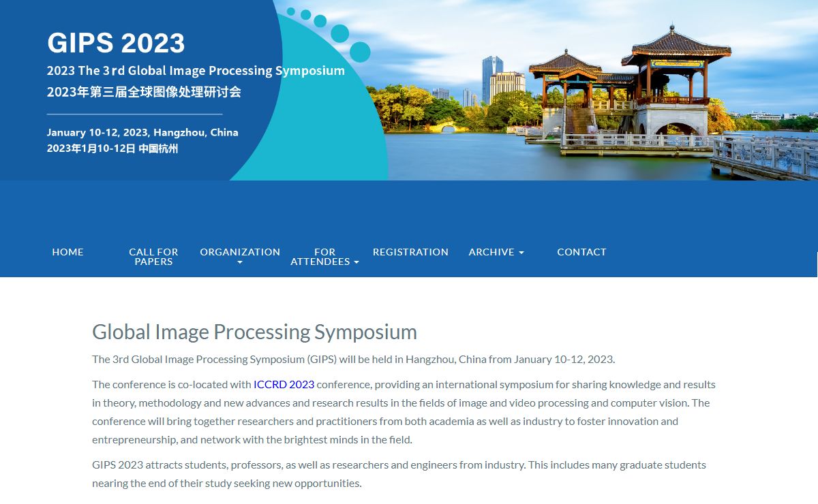Click the paragraph beginning with GIPS 2023 attracts

point(399,474)
